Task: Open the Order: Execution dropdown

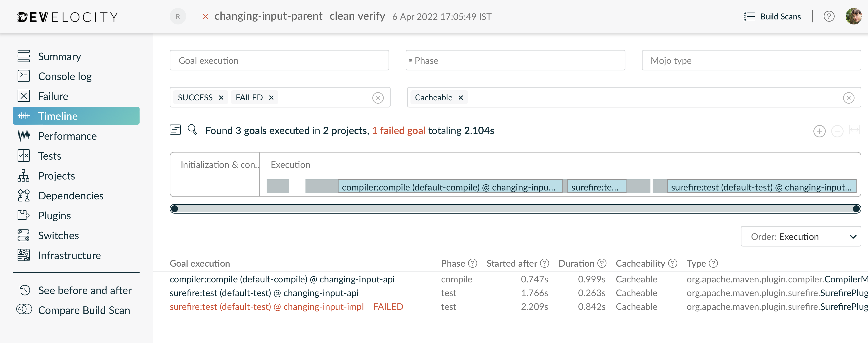Action: pyautogui.click(x=801, y=236)
